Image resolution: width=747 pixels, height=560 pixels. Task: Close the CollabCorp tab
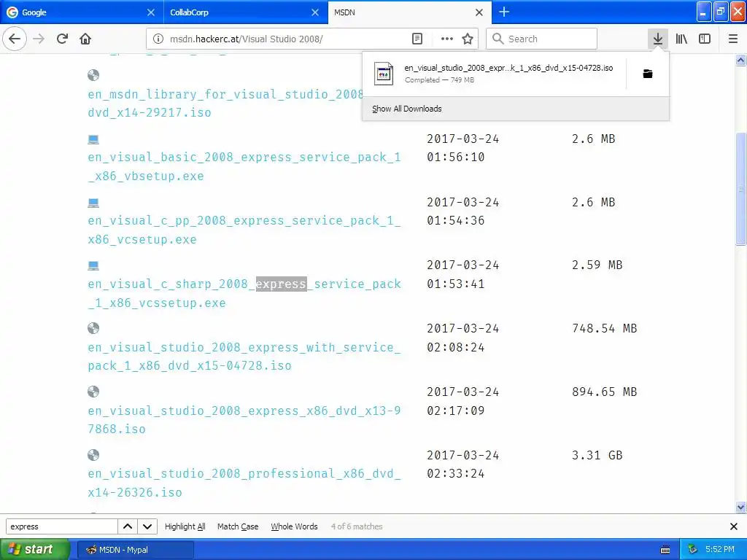pyautogui.click(x=315, y=12)
